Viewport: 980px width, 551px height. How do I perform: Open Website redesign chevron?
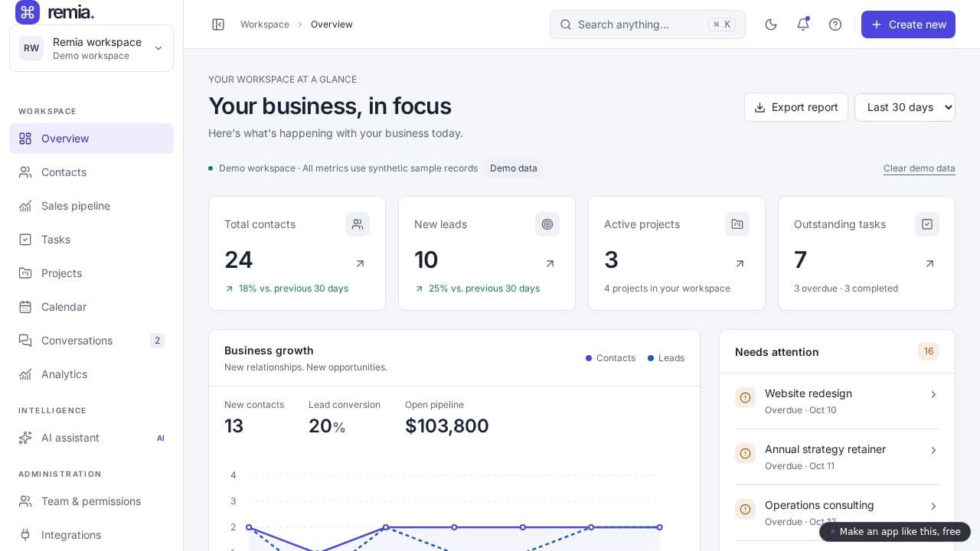[x=933, y=394]
